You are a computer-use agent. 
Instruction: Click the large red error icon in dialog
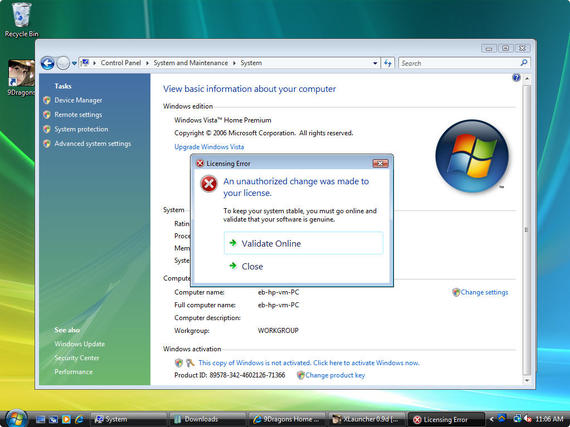[209, 184]
